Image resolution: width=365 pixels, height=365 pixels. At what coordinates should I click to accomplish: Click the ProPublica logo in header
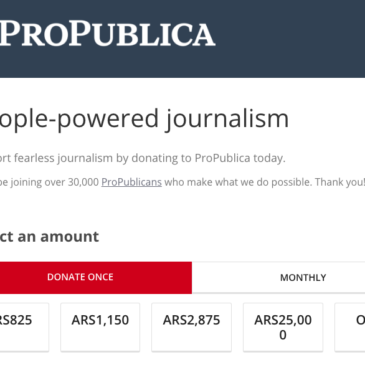[x=107, y=34]
